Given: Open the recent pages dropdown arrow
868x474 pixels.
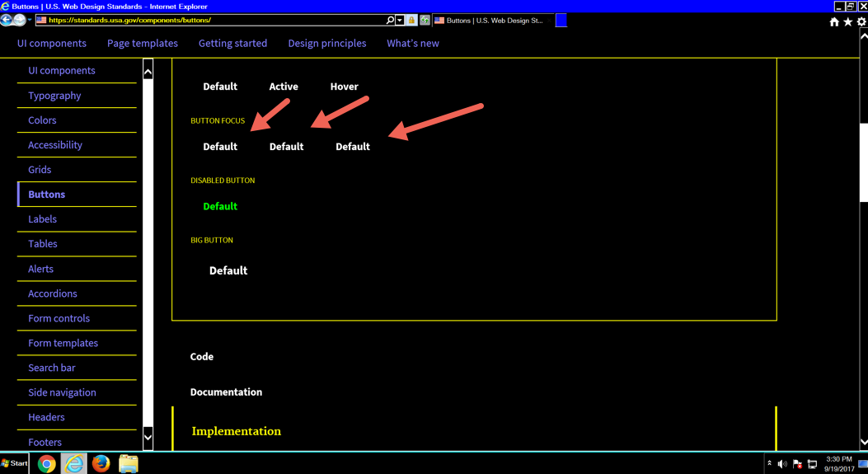Looking at the screenshot, I should click(30, 20).
